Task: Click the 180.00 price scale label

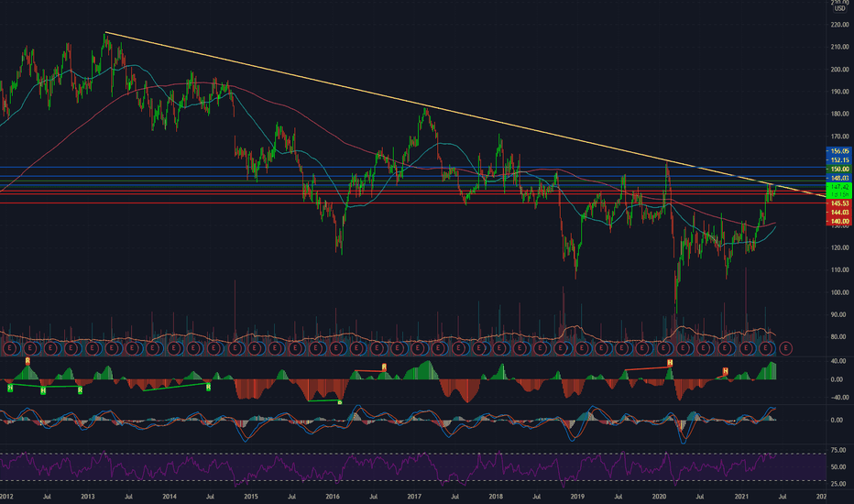Action: click(839, 114)
